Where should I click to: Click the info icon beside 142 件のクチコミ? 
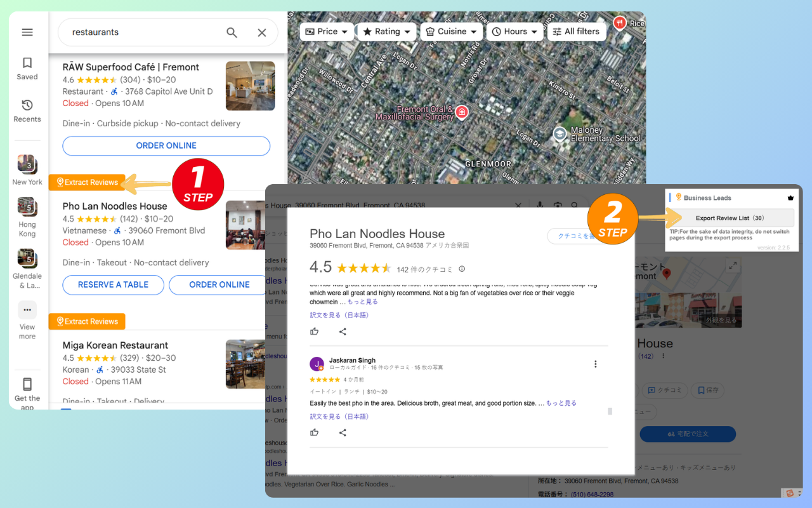(x=462, y=269)
